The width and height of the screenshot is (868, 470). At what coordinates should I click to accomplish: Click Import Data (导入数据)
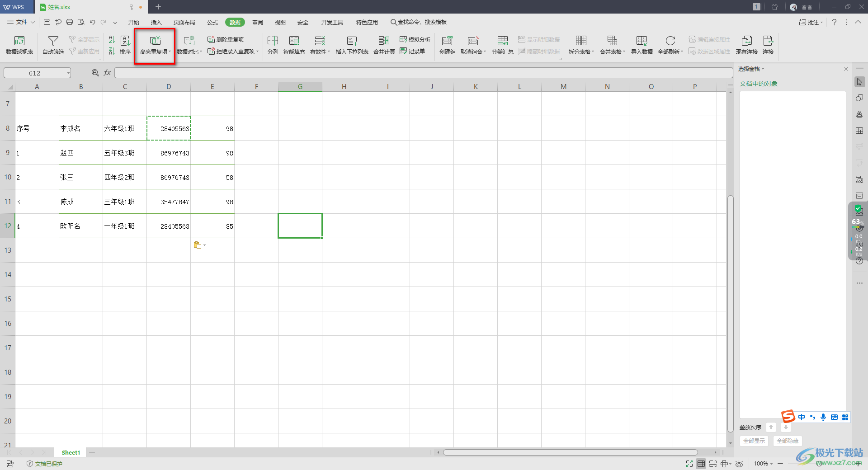pyautogui.click(x=642, y=45)
